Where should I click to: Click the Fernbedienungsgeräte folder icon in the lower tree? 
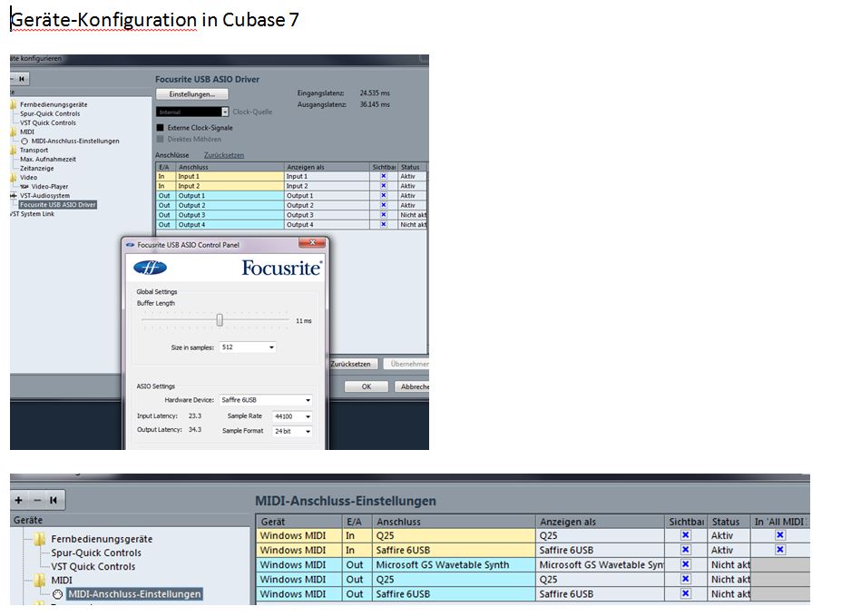tap(39, 539)
